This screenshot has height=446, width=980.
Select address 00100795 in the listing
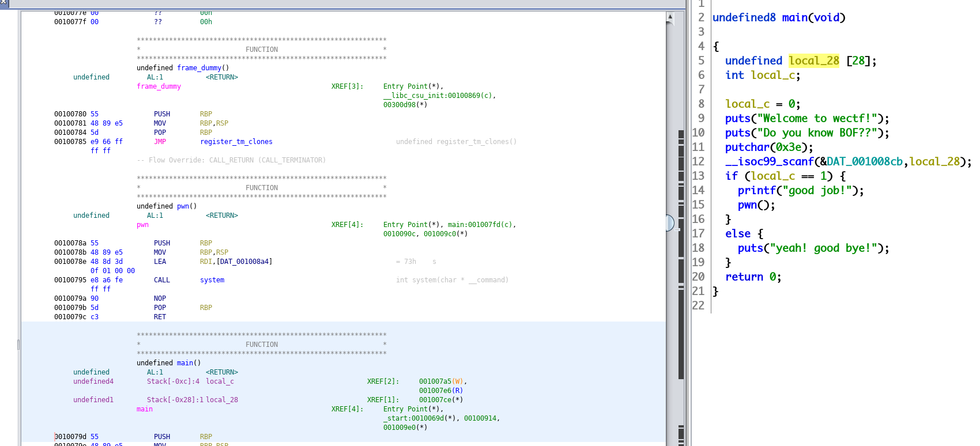click(x=70, y=280)
